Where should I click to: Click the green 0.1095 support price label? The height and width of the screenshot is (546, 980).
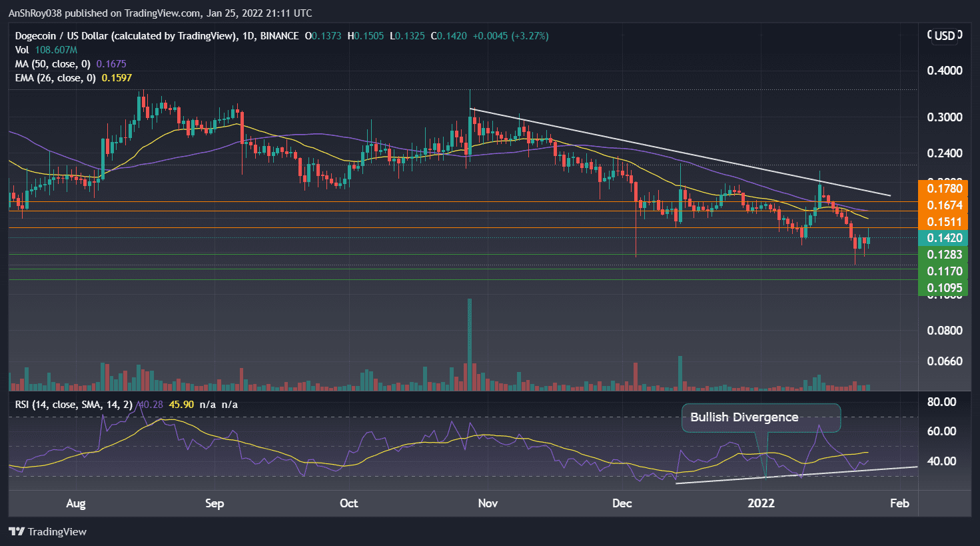click(x=943, y=288)
